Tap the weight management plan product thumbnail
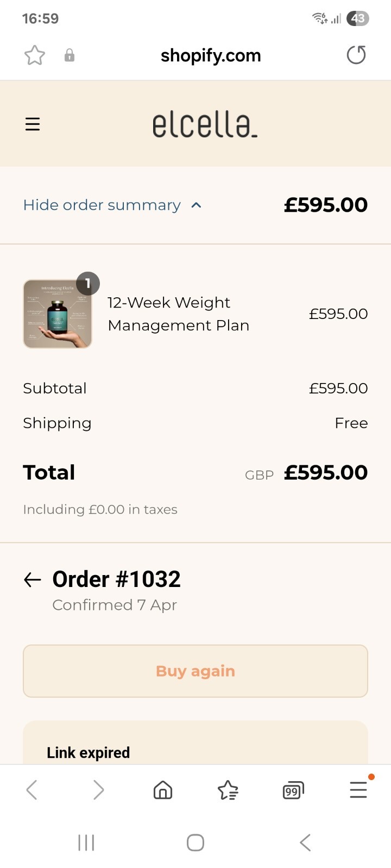The width and height of the screenshot is (391, 868). tap(58, 314)
